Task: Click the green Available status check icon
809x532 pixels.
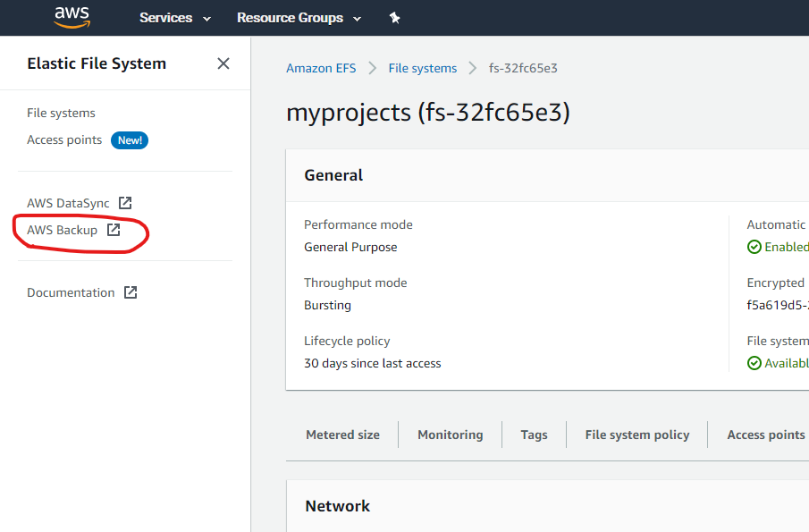Action: point(754,363)
